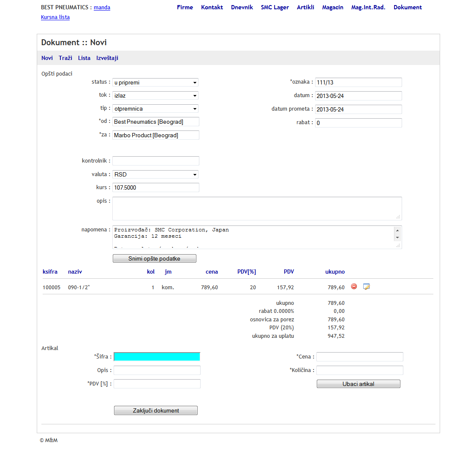This screenshot has height=467, width=476.
Task: Focus the Količina field
Action: pyautogui.click(x=360, y=370)
